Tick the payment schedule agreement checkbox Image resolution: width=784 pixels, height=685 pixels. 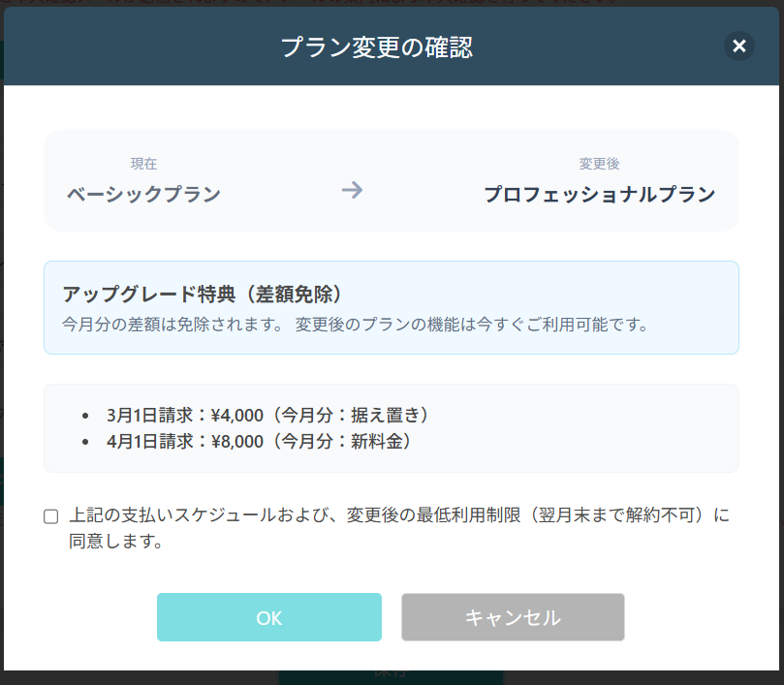[51, 516]
